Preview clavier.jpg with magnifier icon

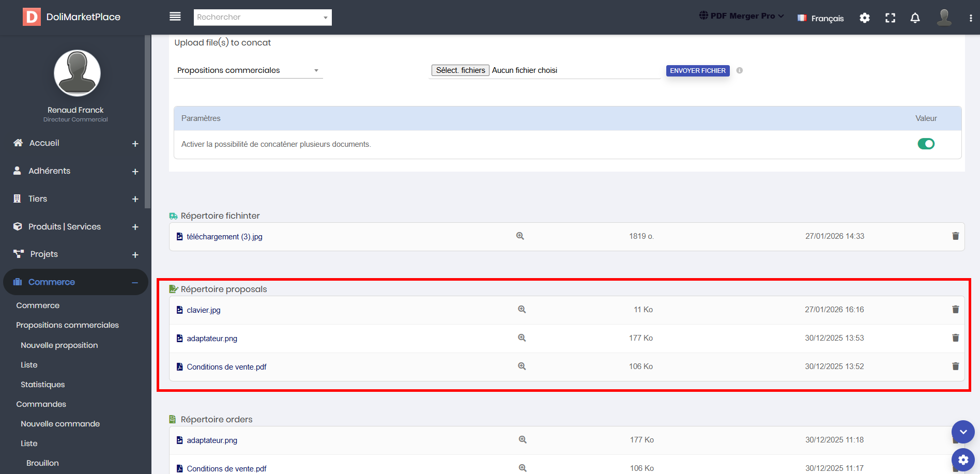(x=522, y=310)
